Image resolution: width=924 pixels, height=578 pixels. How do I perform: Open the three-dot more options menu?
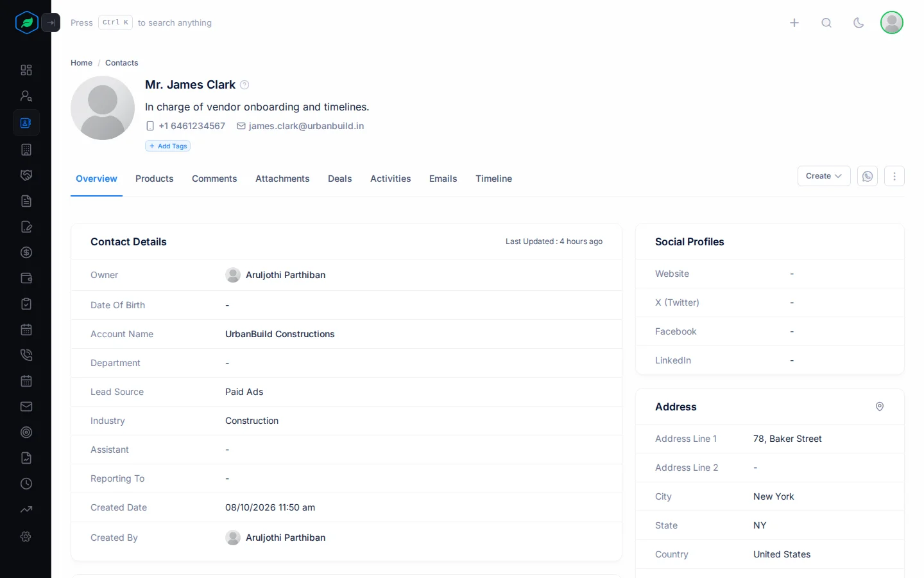click(894, 176)
